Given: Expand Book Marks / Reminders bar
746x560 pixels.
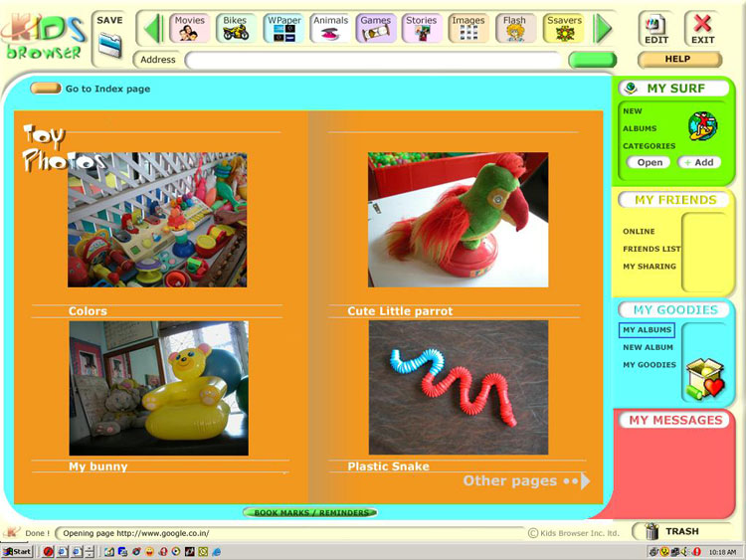Looking at the screenshot, I should (309, 513).
